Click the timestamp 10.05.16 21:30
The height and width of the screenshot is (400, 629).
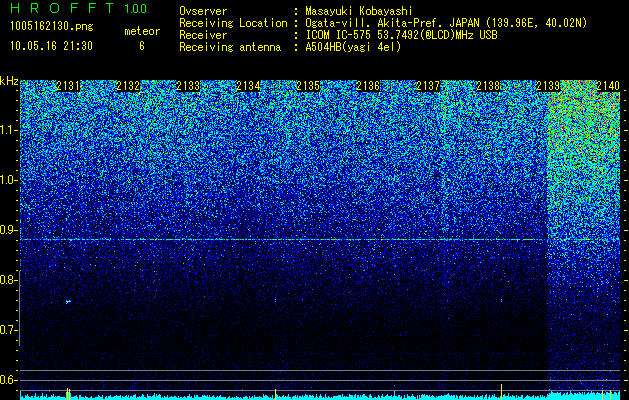tap(51, 46)
